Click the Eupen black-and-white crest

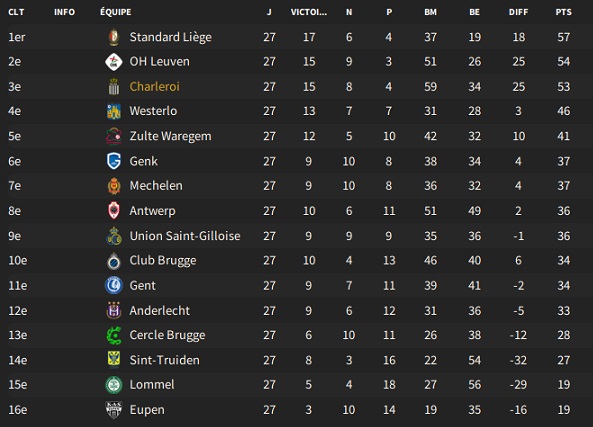coord(114,410)
